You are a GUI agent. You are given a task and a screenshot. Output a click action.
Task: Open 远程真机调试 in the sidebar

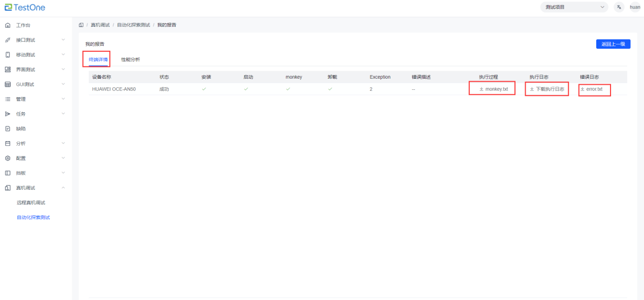click(31, 203)
